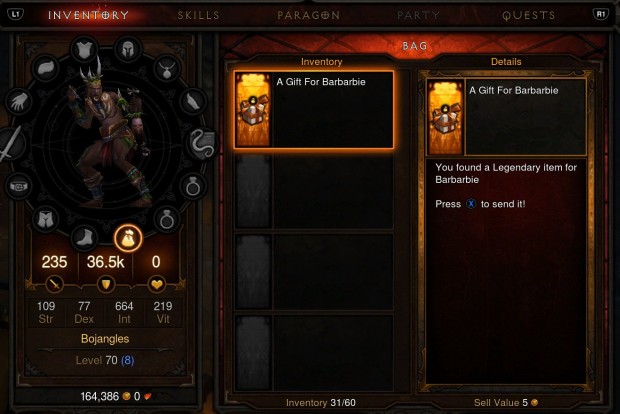This screenshot has width=620, height=414.
Task: Click the bracers equipment slot
Action: (193, 102)
